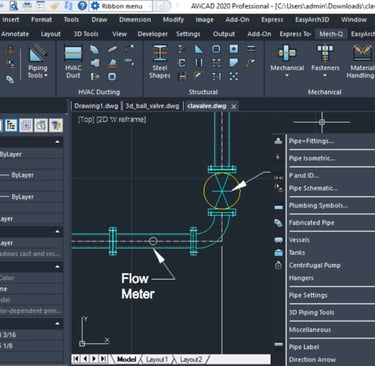Click the C-channel shape icon in Structural panel
Image resolution: width=375 pixels, height=366 pixels.
[x=182, y=63]
